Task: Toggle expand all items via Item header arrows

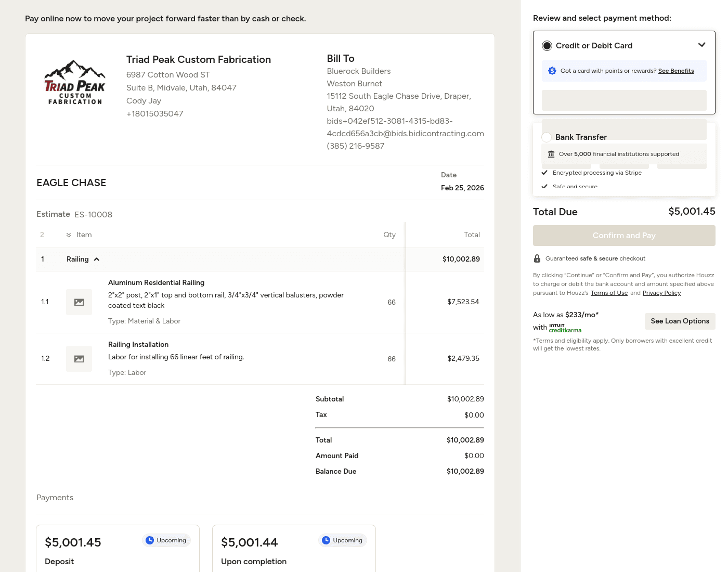Action: (x=69, y=235)
